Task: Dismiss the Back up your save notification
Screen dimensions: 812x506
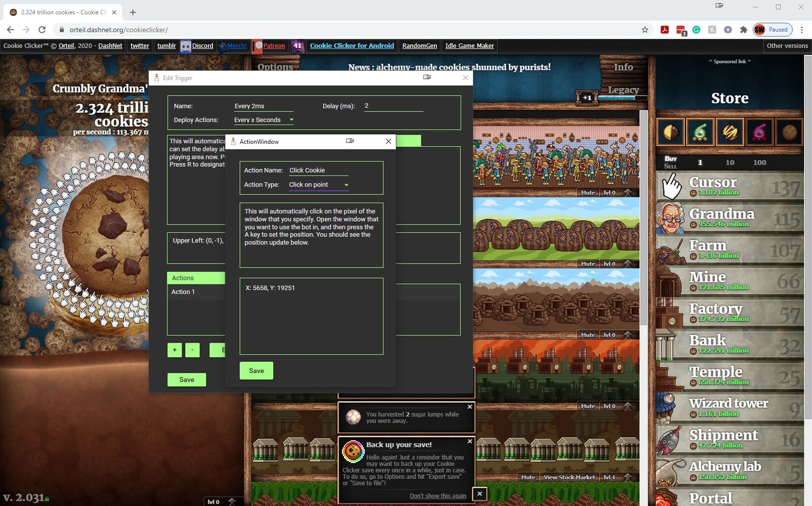Action: pyautogui.click(x=470, y=441)
